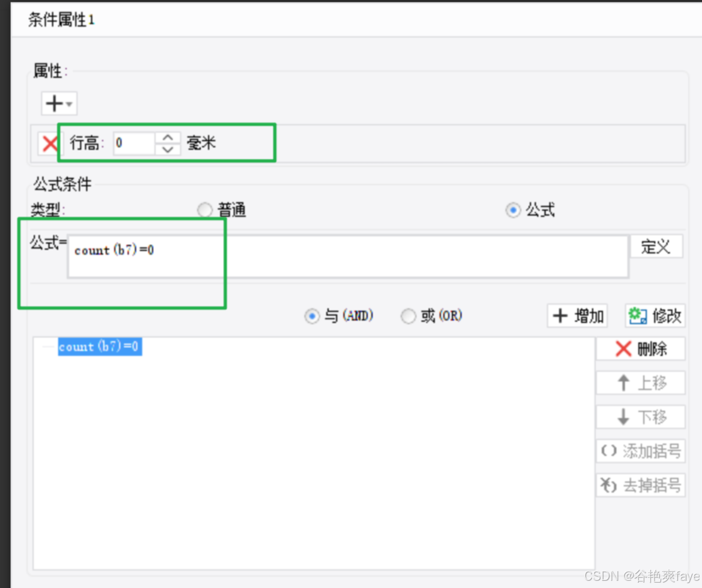Open the 定义 formula definition button
The width and height of the screenshot is (702, 588).
[x=656, y=247]
